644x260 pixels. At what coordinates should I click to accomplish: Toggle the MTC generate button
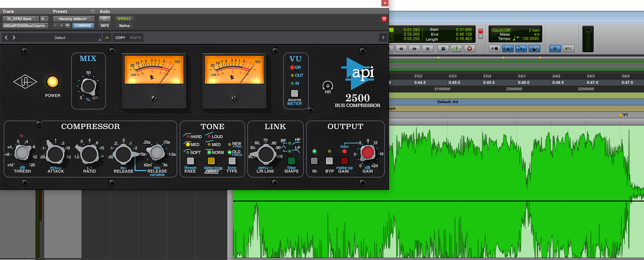[568, 49]
